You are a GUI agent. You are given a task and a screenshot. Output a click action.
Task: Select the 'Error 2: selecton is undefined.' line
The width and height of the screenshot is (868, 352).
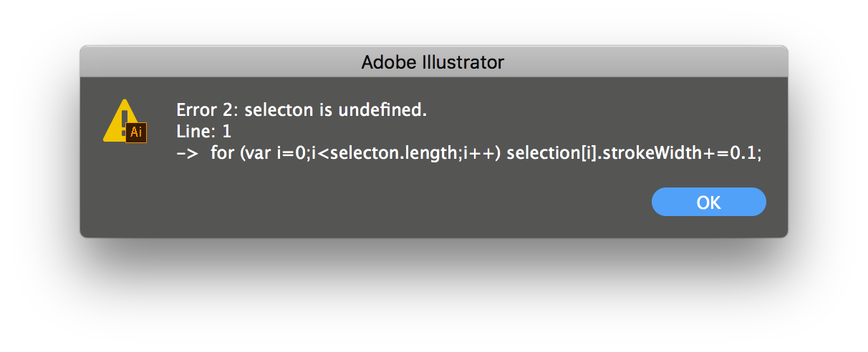click(x=302, y=110)
